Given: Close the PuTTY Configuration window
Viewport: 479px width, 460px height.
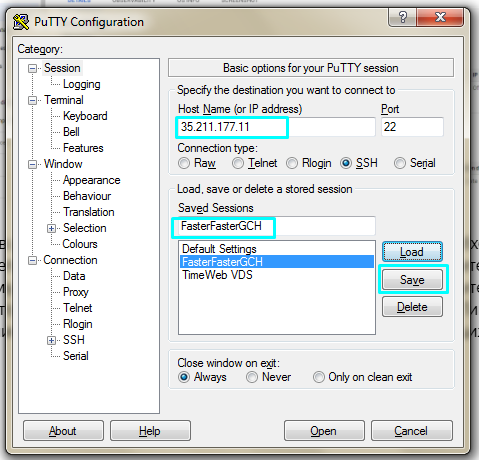Looking at the screenshot, I should [x=440, y=17].
